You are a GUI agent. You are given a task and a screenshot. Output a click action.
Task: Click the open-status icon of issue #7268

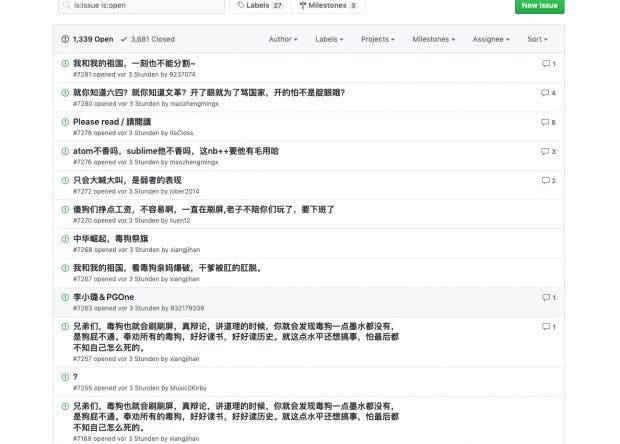(65, 239)
